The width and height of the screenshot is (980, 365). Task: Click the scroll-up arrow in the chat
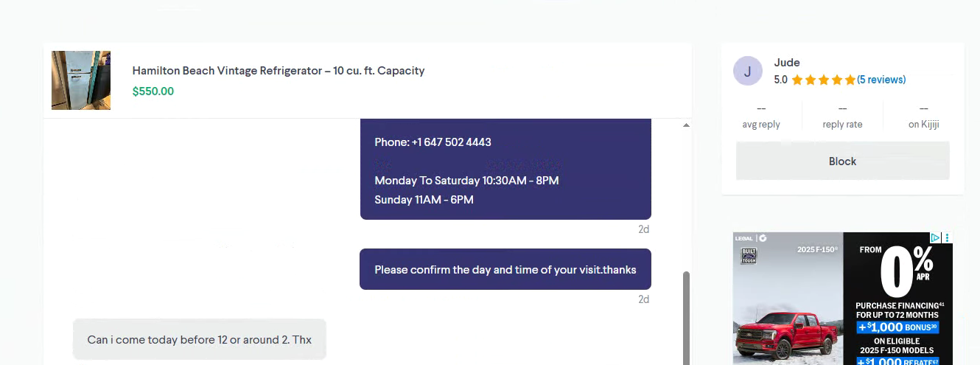687,125
